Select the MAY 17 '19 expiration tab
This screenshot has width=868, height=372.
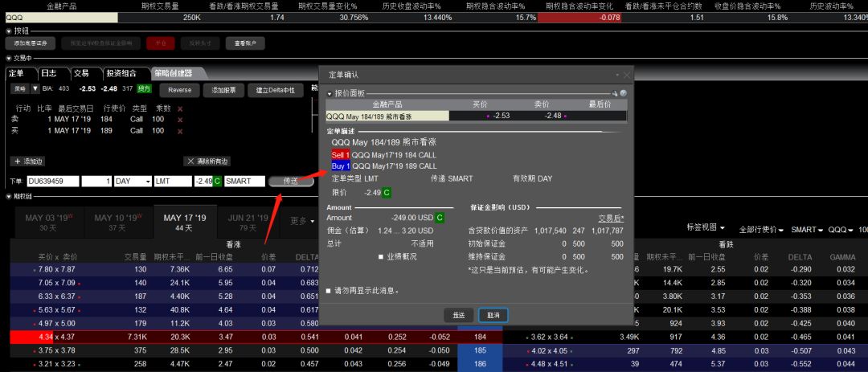(185, 223)
